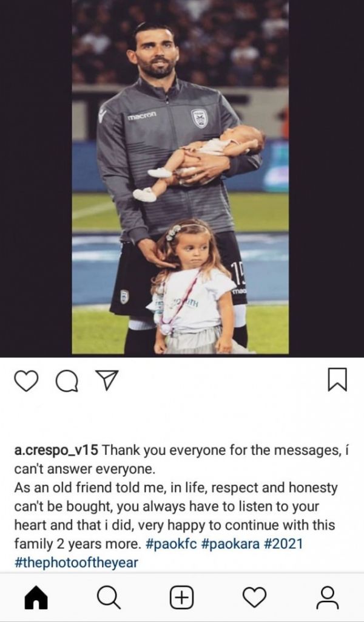
Task: Open comments via the speech bubble icon
Action: pos(67,381)
